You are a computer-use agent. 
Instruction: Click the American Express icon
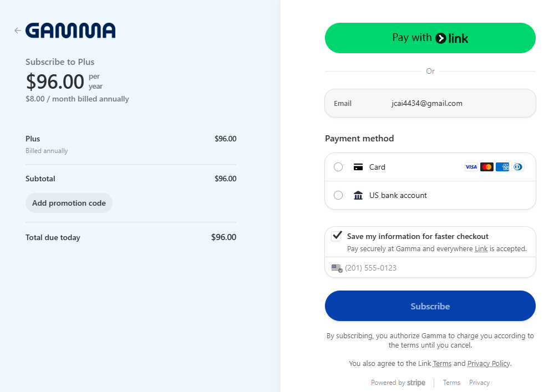click(x=502, y=167)
